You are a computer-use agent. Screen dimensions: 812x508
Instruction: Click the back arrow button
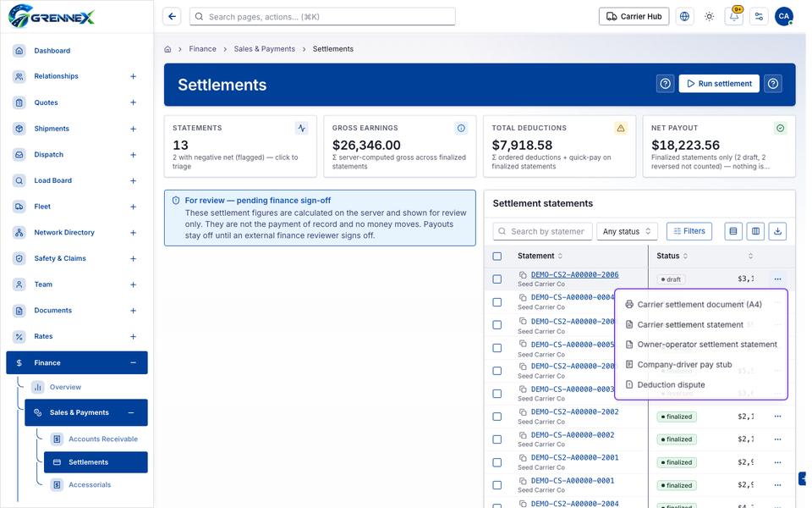coord(172,17)
